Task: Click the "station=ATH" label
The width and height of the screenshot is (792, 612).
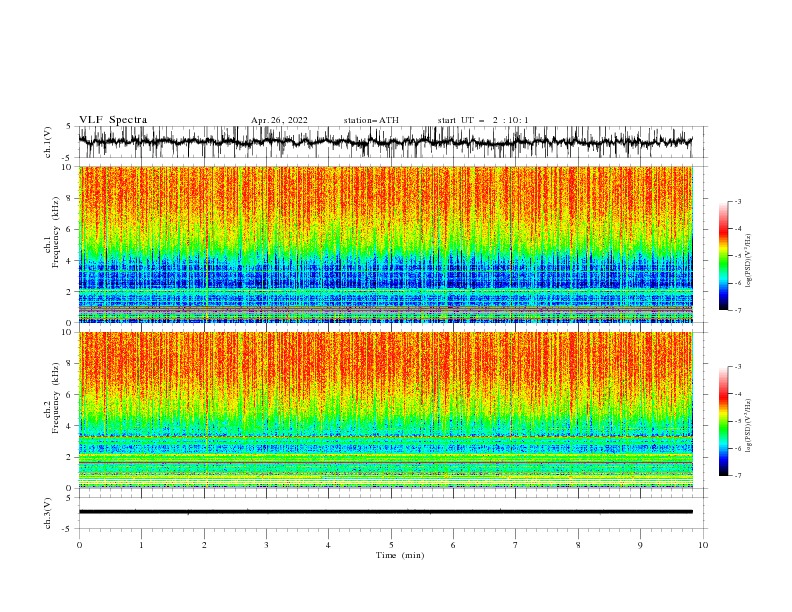Action: click(x=371, y=120)
